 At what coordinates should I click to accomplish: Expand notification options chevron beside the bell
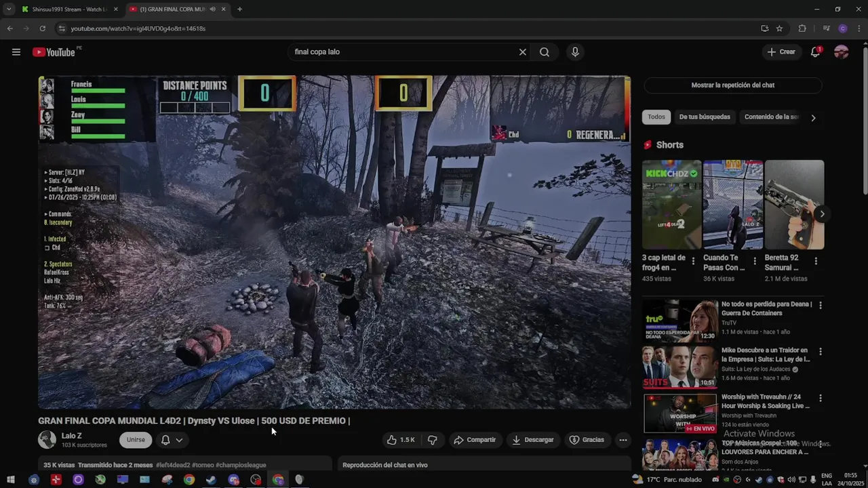pyautogui.click(x=179, y=440)
